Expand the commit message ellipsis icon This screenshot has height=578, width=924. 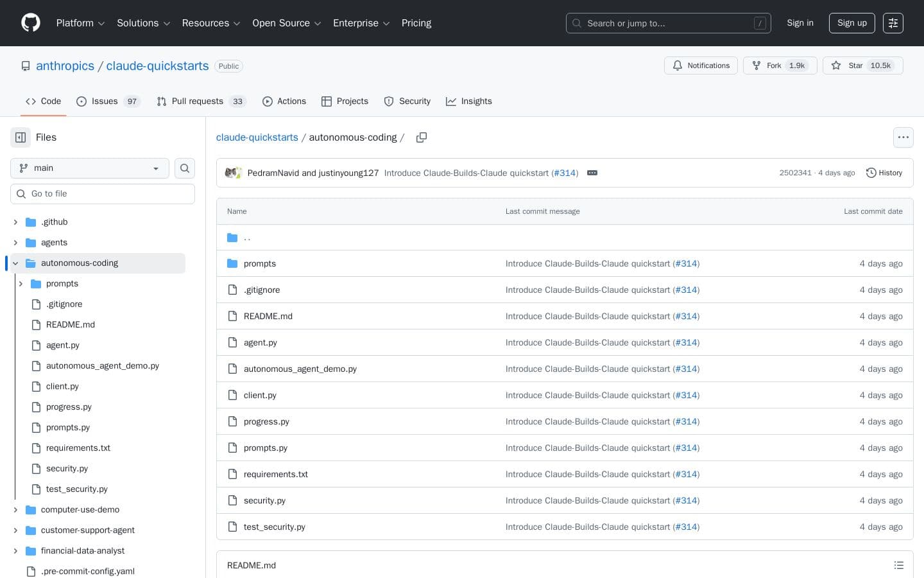[592, 172]
